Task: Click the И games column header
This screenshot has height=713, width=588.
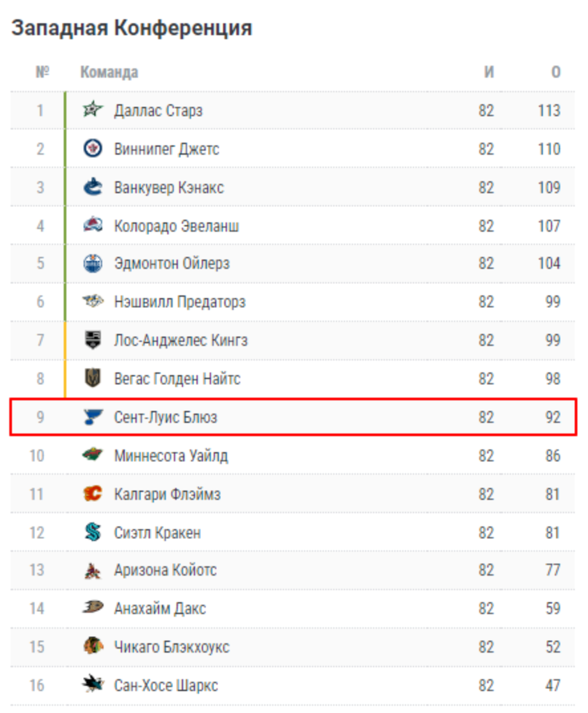Action: [488, 72]
